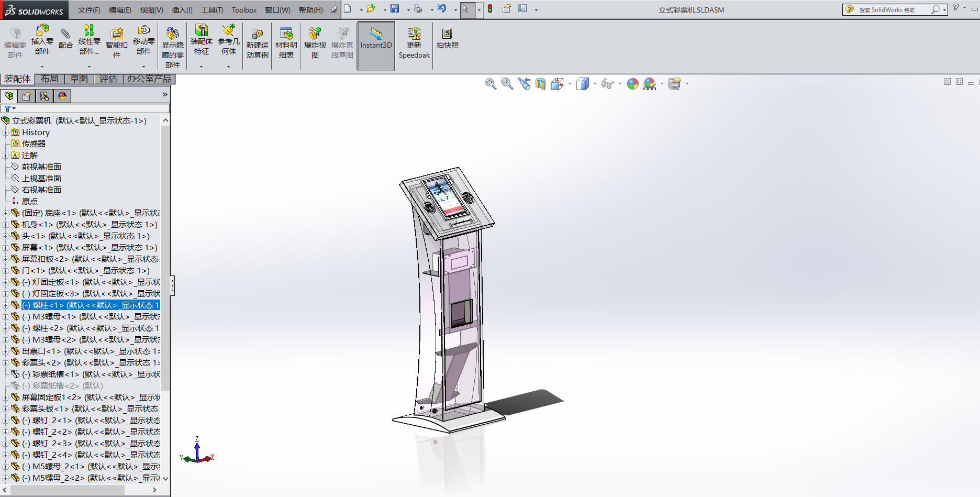Expand the 注解 annotations node

[5, 156]
